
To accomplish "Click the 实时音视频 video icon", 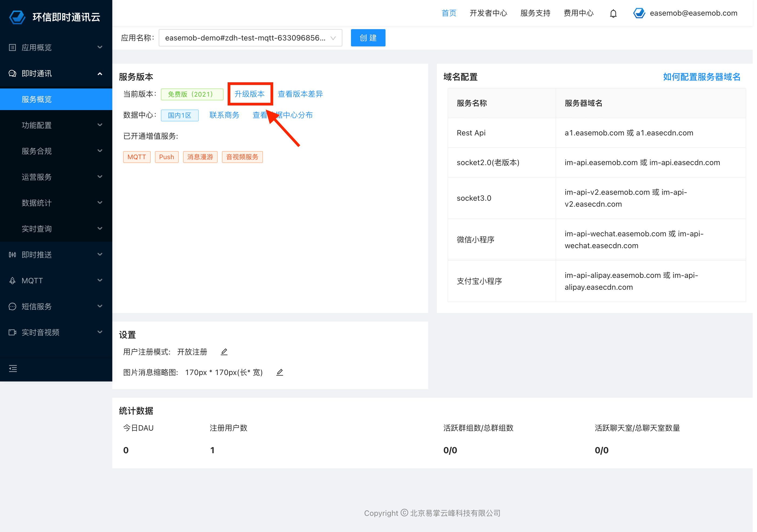I will 12,332.
